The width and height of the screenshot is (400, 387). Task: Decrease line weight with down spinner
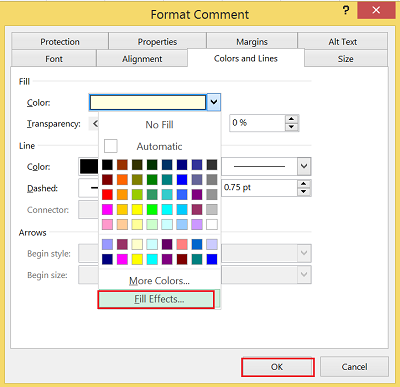point(303,192)
